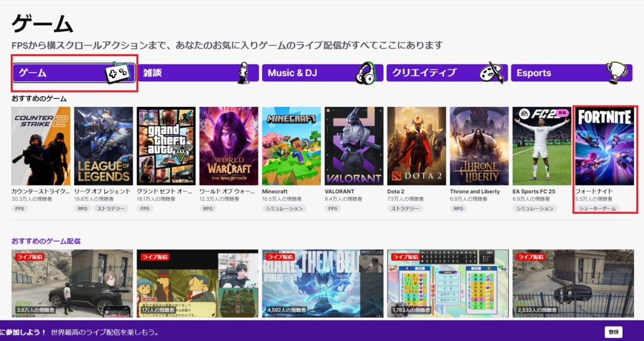Screen dimensions: 644x341
Task: Click 18.1万人の視聴者 viewer count text
Action: (x=156, y=199)
